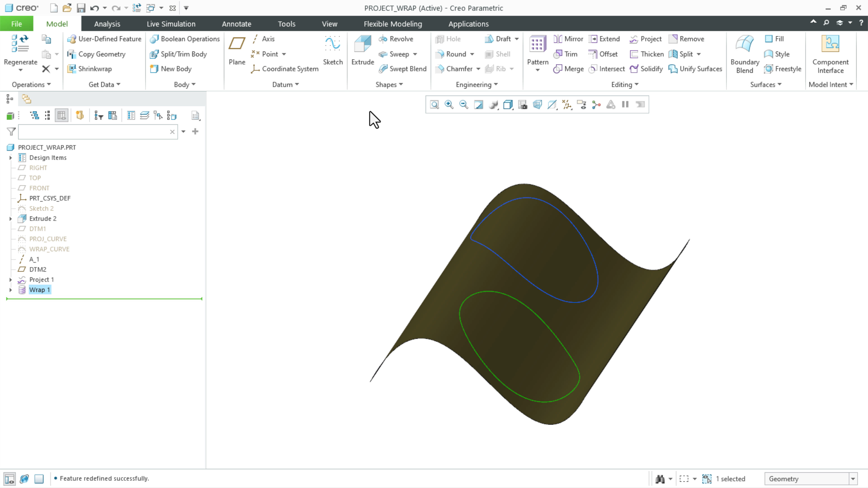Viewport: 868px width, 488px height.
Task: Switch to Live Simulation tab
Action: tap(171, 23)
